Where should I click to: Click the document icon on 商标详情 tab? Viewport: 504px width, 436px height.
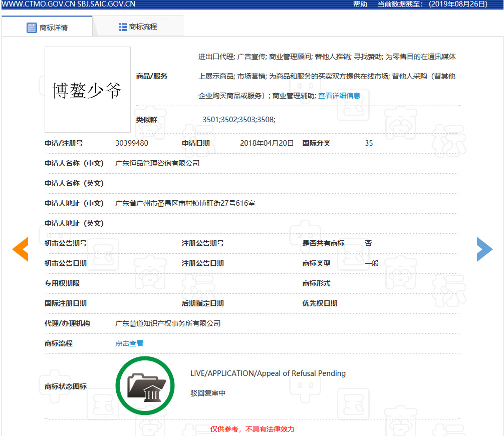tap(31, 28)
